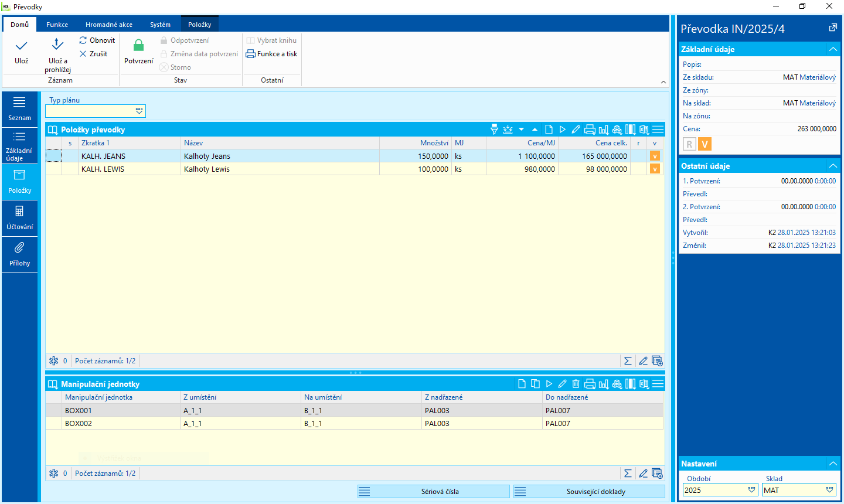Click the copy icon in Manipulační jednotky toolbar
The image size is (844, 504).
535,384
